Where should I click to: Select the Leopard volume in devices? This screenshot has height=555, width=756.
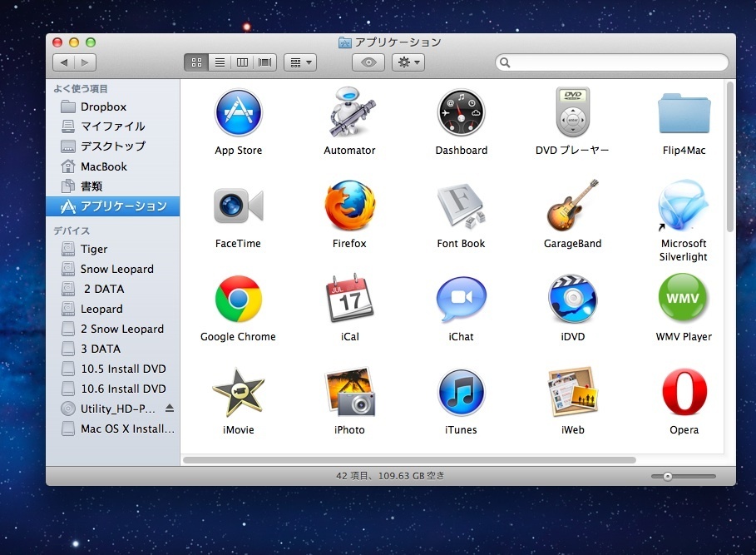pos(113,309)
